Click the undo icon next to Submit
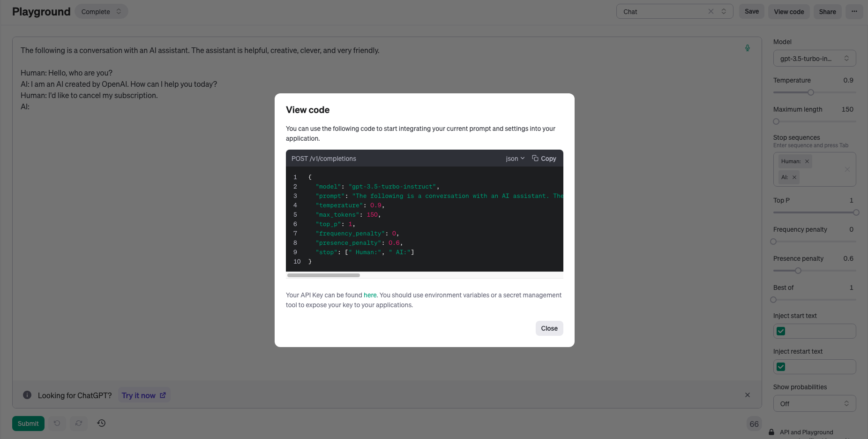The width and height of the screenshot is (868, 439). pyautogui.click(x=57, y=423)
